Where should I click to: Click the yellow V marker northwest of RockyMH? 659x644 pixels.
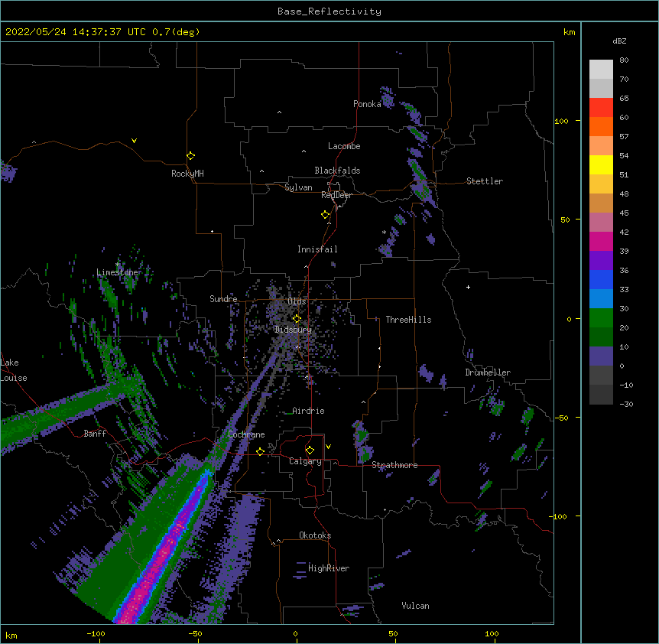tap(134, 141)
